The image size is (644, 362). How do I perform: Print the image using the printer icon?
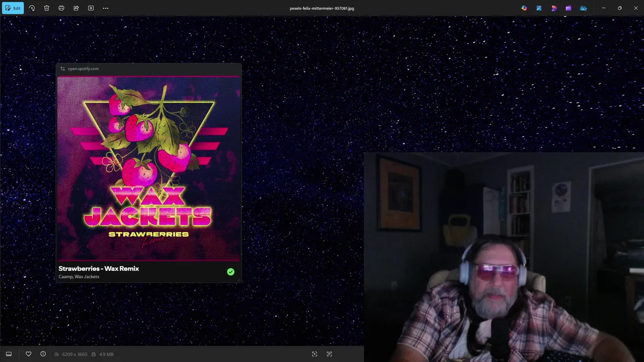(x=61, y=8)
